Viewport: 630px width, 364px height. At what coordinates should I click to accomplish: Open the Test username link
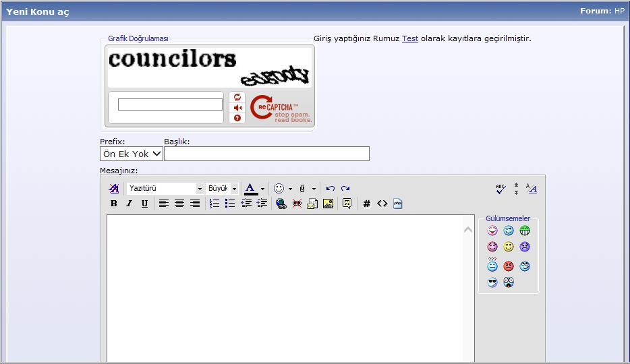[410, 38]
